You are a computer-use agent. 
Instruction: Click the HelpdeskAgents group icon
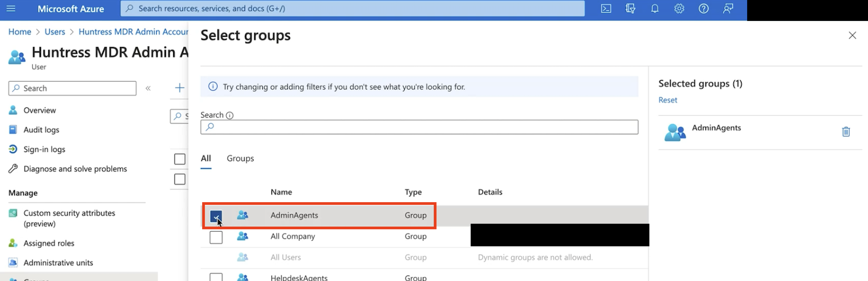point(242,278)
